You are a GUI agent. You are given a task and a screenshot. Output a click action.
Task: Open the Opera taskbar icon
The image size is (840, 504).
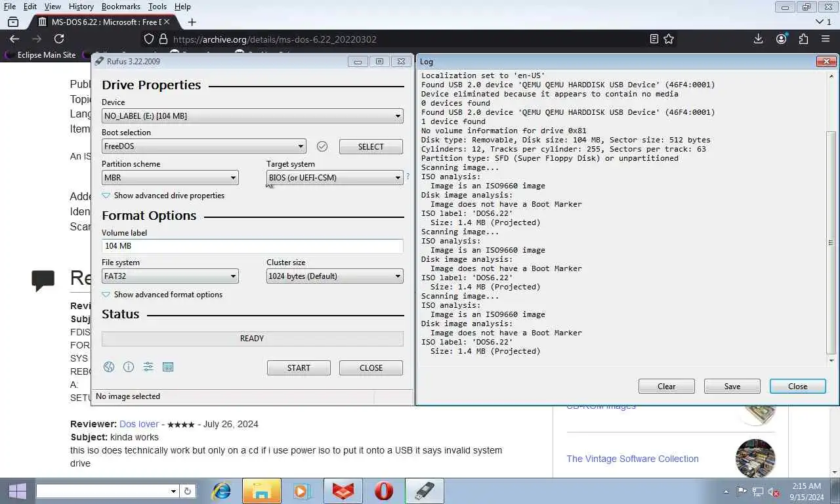click(x=383, y=491)
